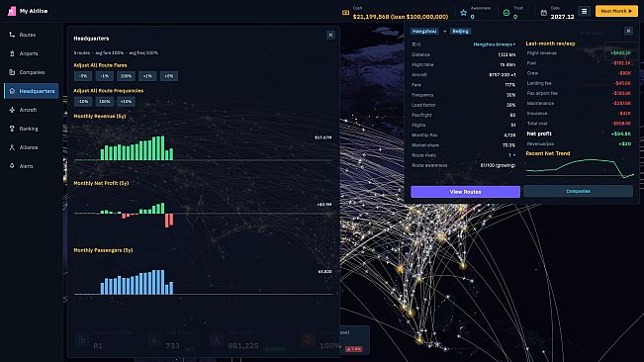This screenshot has width=644, height=362.
Task: Click the Flight revenue row value
Action: [620, 53]
